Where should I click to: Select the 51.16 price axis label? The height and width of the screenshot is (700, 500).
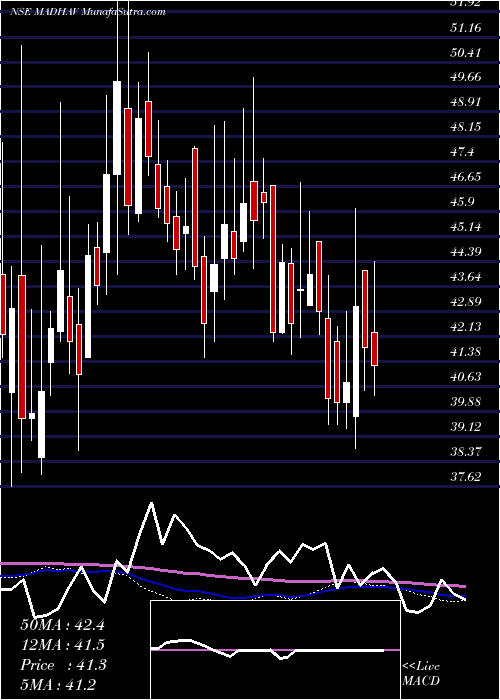tap(466, 28)
